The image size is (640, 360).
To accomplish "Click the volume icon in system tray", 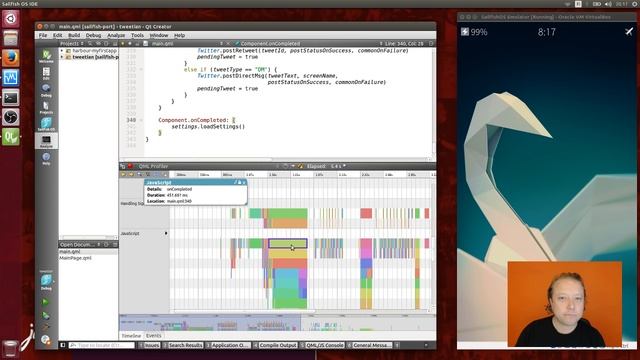I will (608, 4).
